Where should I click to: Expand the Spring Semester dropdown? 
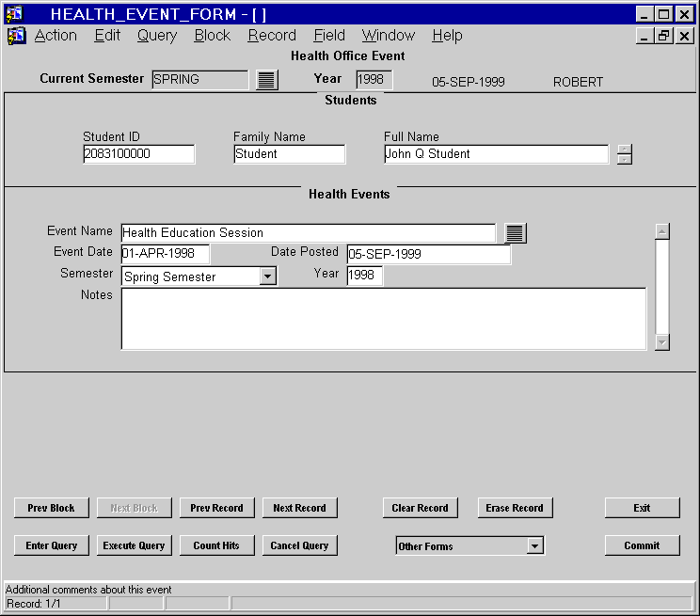point(267,276)
